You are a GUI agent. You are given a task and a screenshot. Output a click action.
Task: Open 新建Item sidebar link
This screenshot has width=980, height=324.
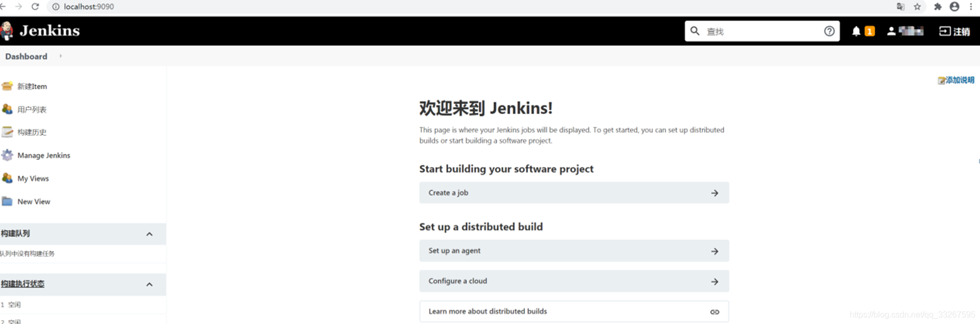click(x=32, y=86)
